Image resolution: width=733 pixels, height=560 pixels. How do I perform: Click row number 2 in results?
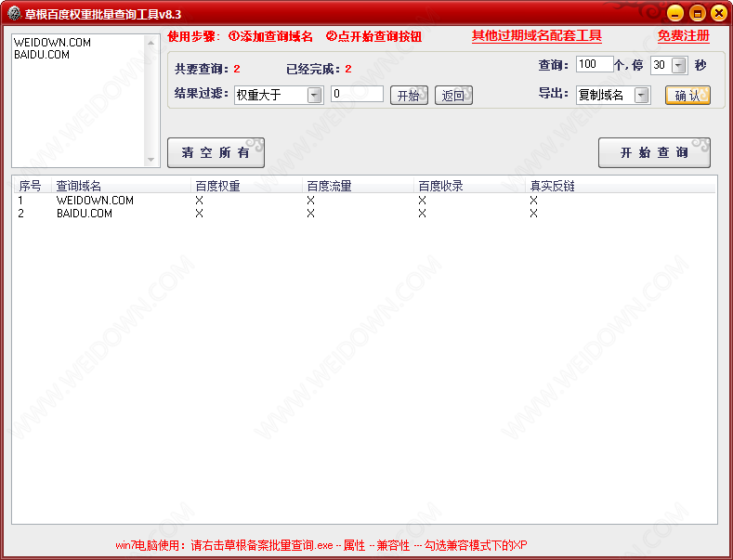click(x=20, y=214)
